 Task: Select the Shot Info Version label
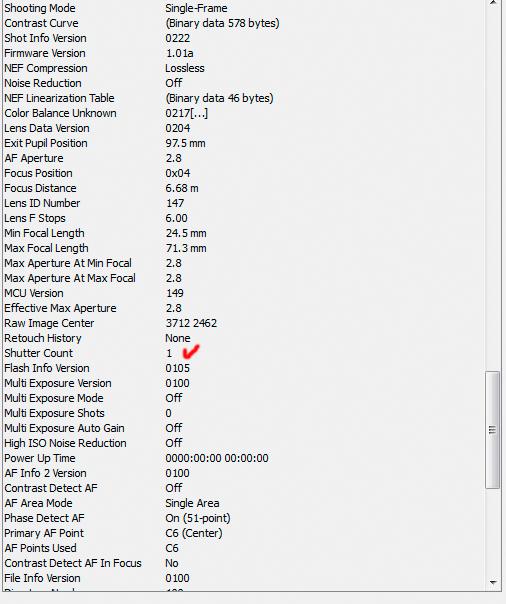coord(45,38)
